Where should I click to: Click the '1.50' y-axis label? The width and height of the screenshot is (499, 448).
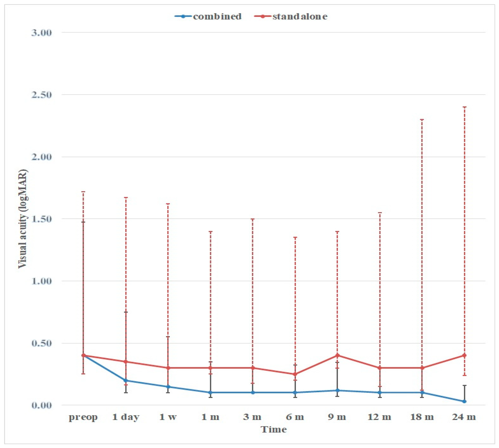coord(41,219)
